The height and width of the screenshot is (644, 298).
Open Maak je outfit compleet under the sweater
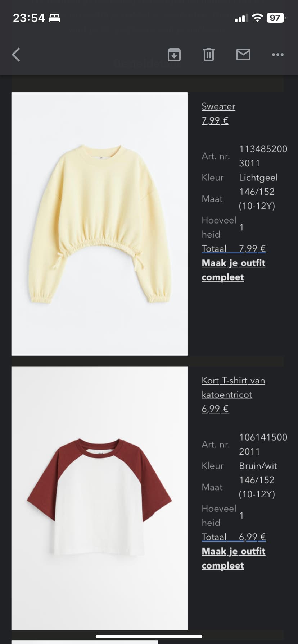click(x=234, y=270)
